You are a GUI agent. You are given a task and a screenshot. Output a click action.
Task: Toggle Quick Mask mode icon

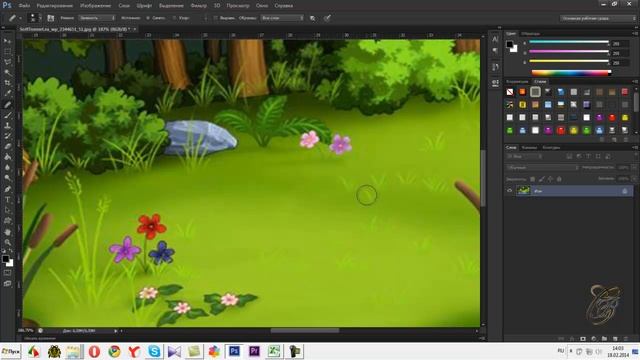pyautogui.click(x=7, y=273)
